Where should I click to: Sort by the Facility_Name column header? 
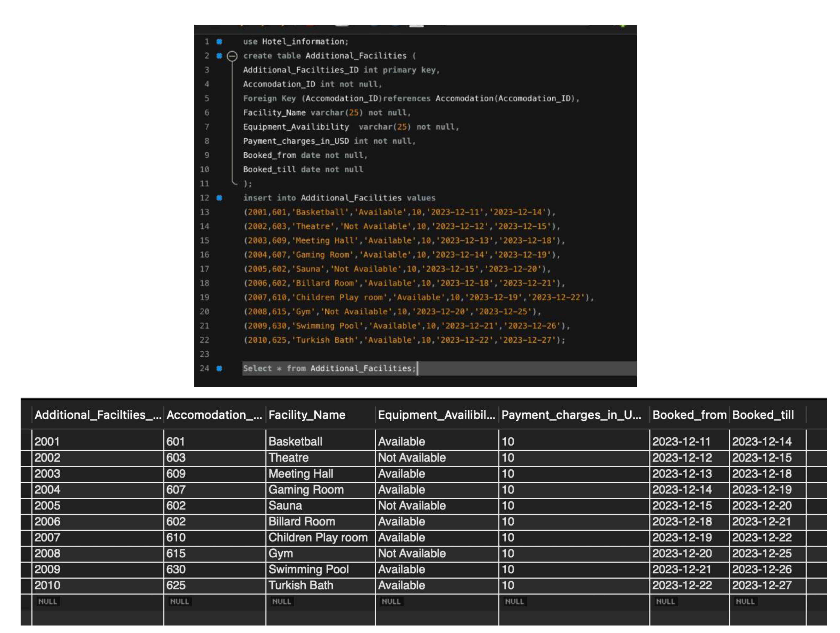[307, 415]
